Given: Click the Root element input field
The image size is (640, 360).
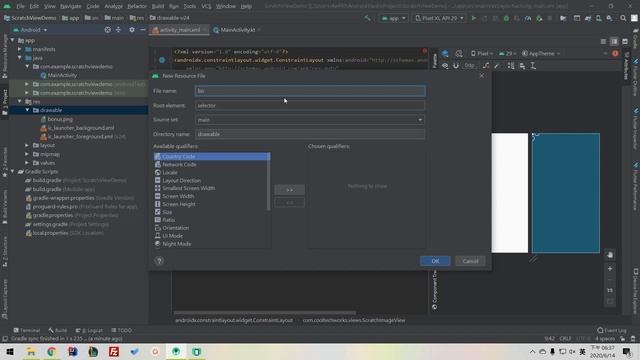Looking at the screenshot, I should [x=310, y=105].
